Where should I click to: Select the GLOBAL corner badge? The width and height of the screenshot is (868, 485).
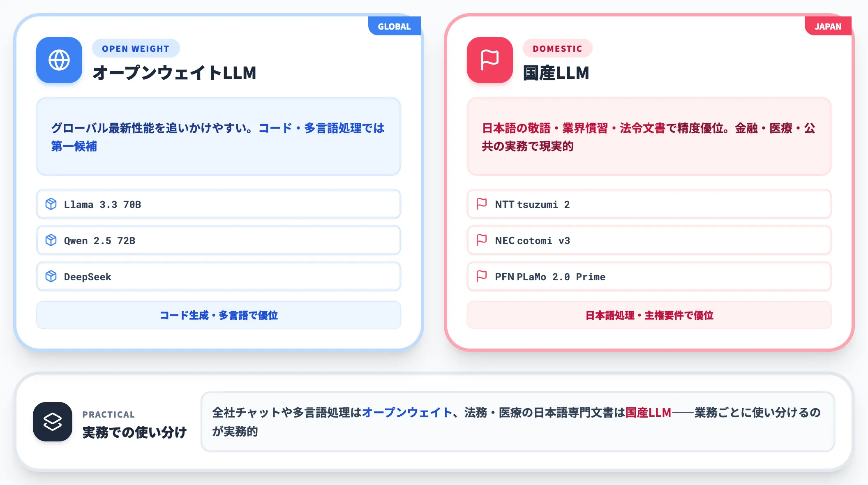pos(395,26)
